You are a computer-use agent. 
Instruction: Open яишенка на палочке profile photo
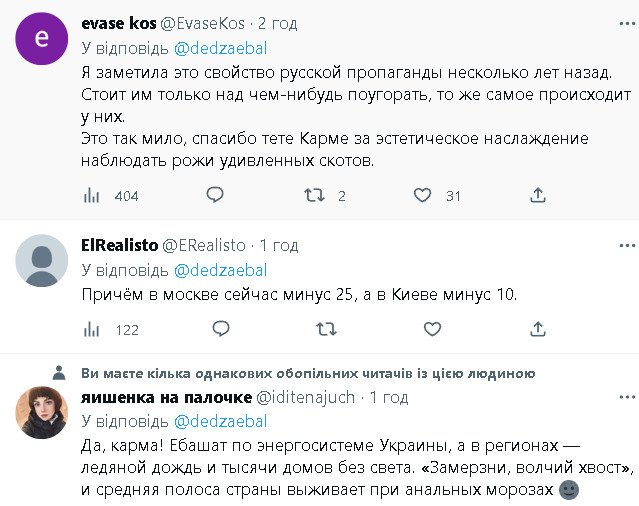41,412
